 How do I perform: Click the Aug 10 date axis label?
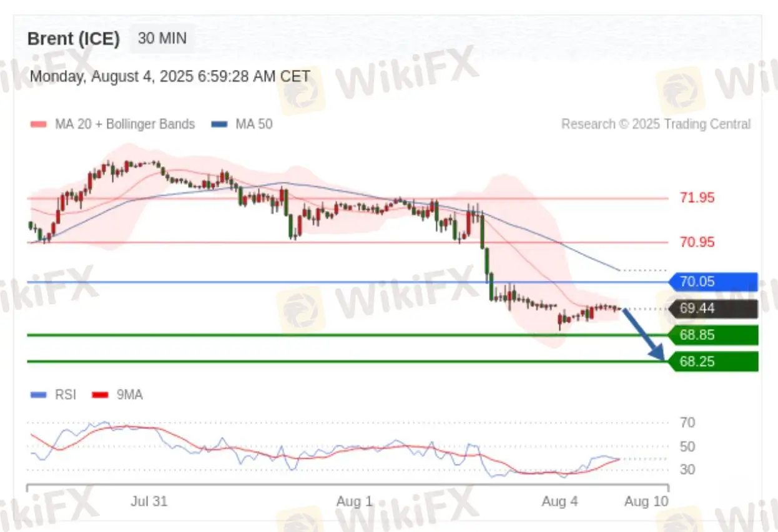click(x=646, y=501)
